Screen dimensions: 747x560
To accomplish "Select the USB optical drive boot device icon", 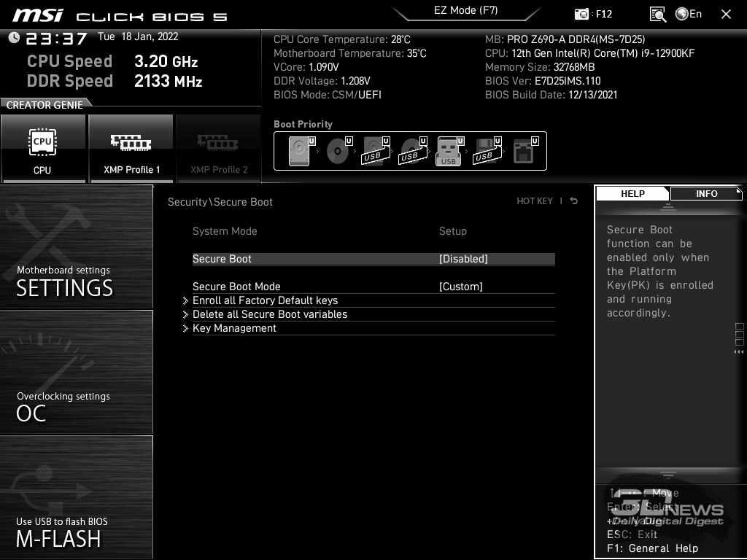I will coord(413,151).
